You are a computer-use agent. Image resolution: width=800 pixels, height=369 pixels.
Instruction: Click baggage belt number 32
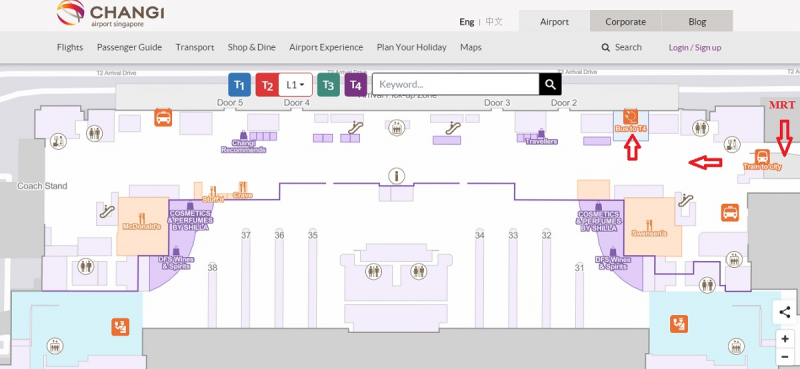pos(546,235)
